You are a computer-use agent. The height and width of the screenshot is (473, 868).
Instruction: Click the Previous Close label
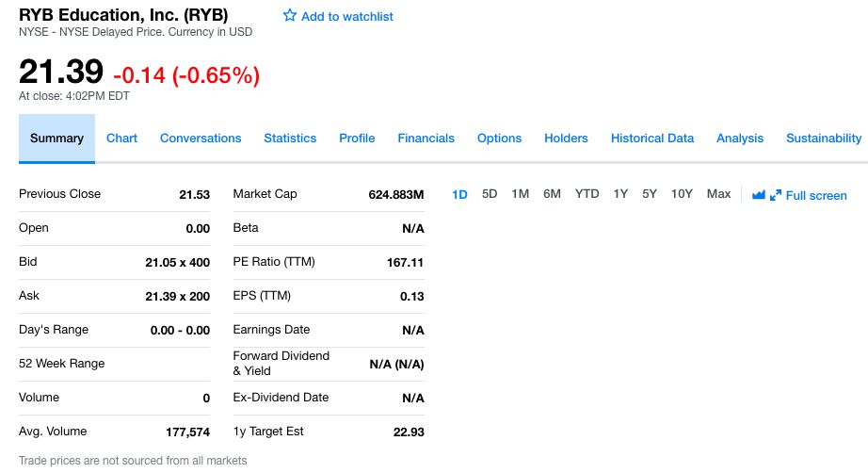pyautogui.click(x=60, y=194)
